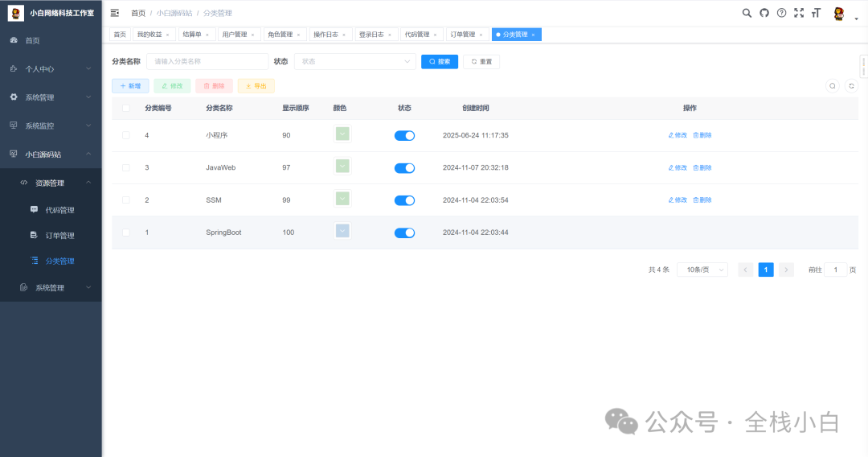This screenshot has width=868, height=457.
Task: Hide the search bar via round magnifier icon
Action: [x=833, y=86]
